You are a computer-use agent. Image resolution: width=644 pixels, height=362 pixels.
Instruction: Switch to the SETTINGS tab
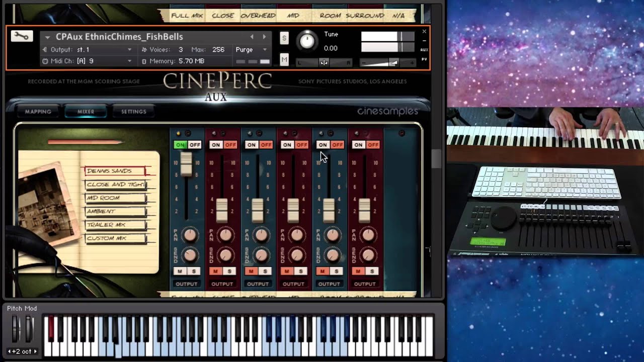pos(133,112)
